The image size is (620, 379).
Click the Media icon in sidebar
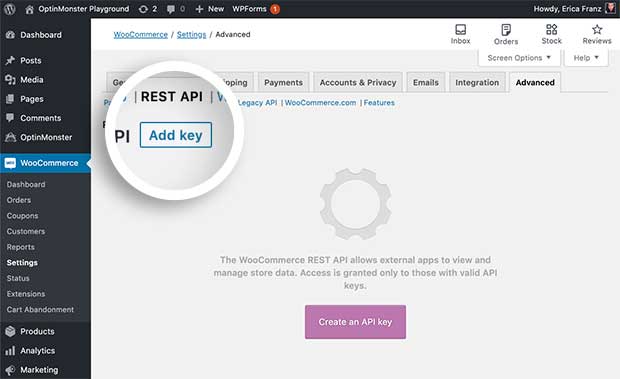tap(10, 79)
